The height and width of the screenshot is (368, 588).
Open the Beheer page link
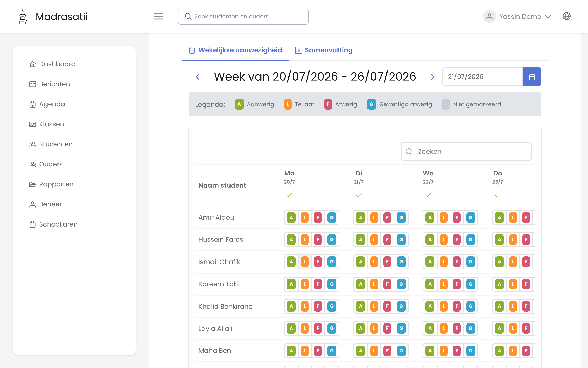(x=50, y=204)
